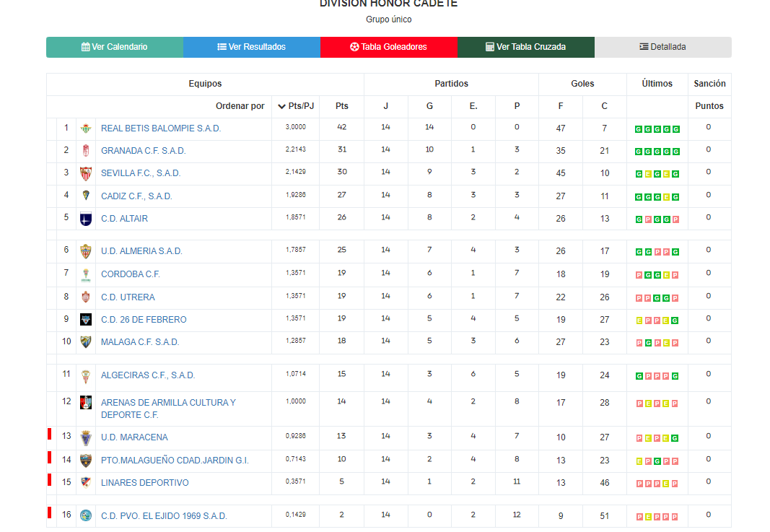Click the Grupo único subtitle
Image resolution: width=770 pixels, height=532 pixels.
[x=389, y=19]
